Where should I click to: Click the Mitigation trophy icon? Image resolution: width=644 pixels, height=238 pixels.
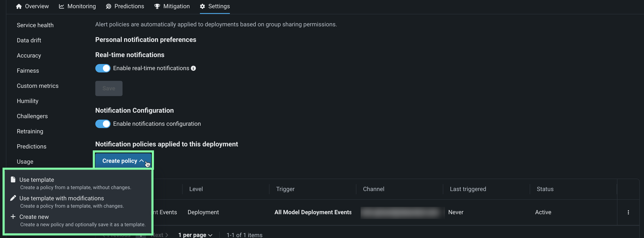coord(157,6)
